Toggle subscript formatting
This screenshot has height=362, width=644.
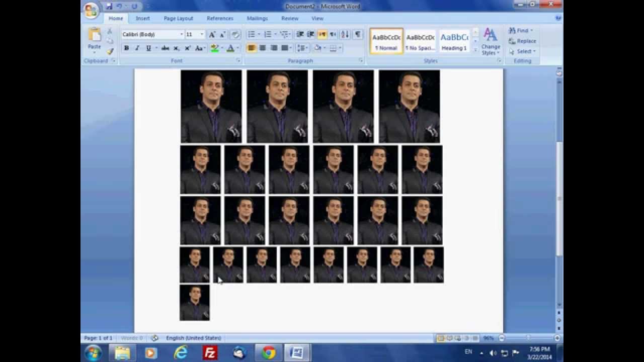point(176,48)
